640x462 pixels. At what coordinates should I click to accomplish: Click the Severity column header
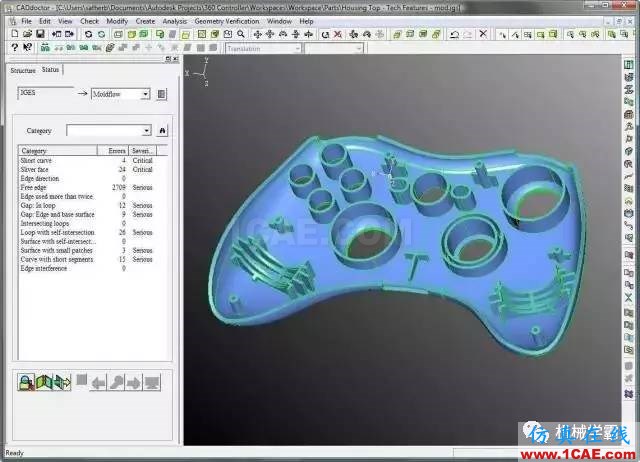point(142,151)
